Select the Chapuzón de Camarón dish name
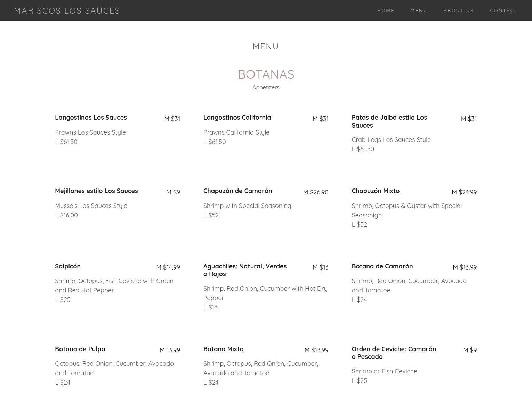This screenshot has width=532, height=402. [x=237, y=191]
